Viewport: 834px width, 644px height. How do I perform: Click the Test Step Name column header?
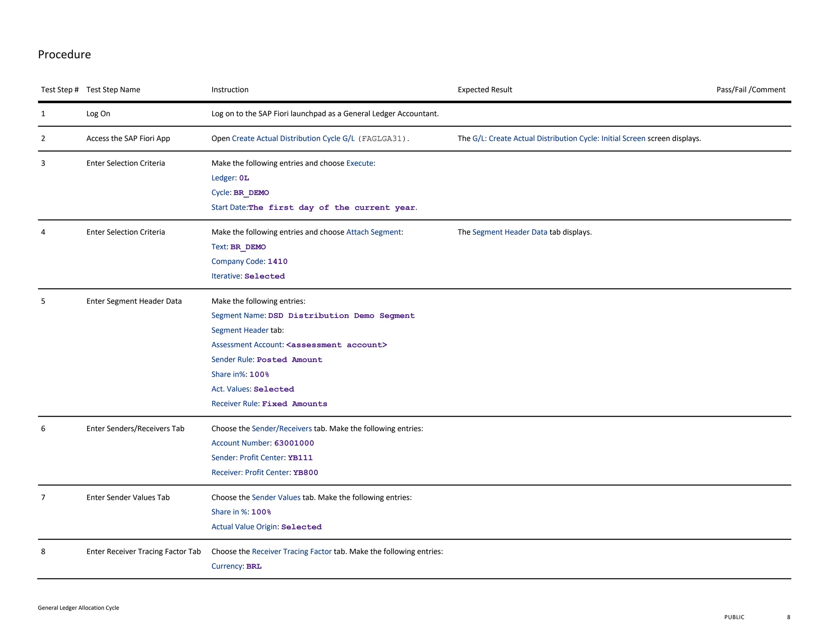113,90
